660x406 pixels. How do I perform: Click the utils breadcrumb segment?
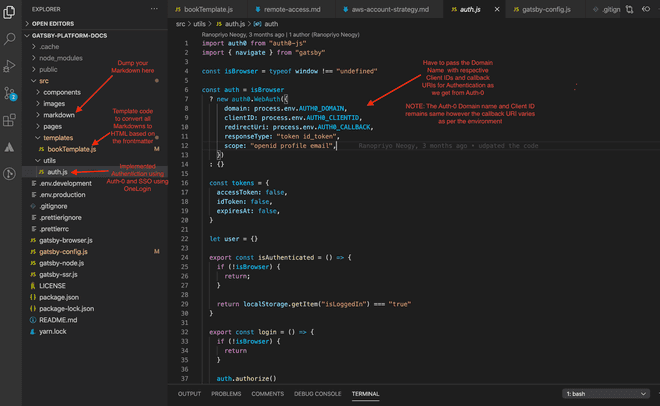199,24
